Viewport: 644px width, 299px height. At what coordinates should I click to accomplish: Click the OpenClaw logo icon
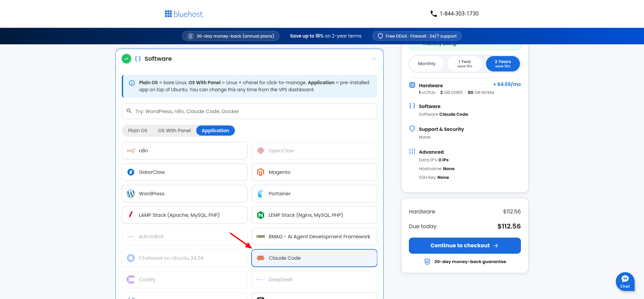(x=261, y=151)
